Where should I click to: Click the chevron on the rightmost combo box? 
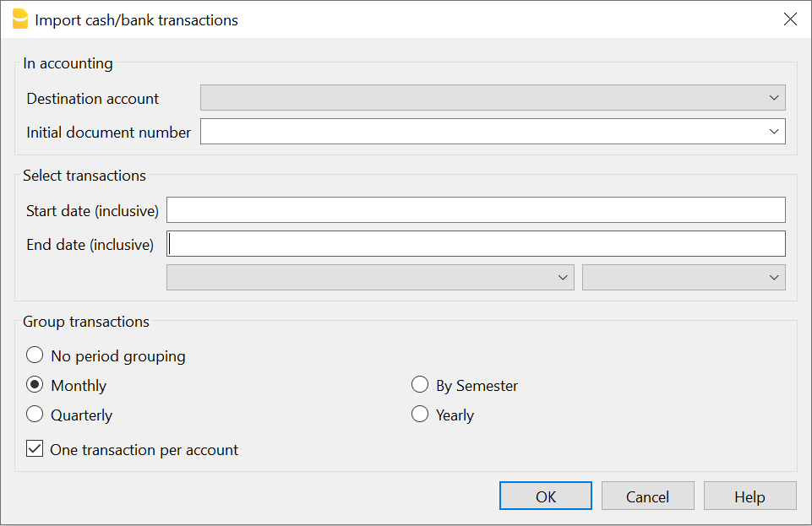point(773,277)
